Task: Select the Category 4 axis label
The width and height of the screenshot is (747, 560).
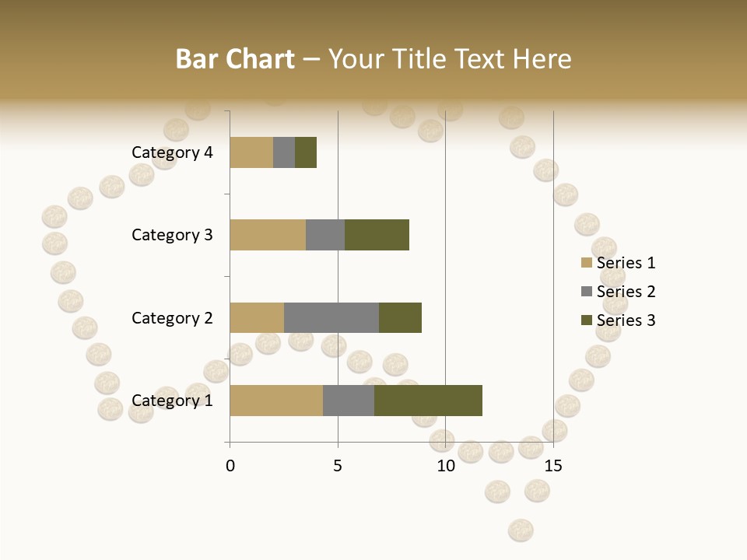Action: point(172,152)
